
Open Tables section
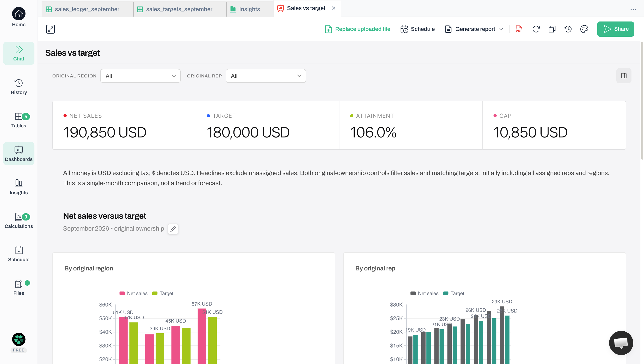click(x=19, y=120)
